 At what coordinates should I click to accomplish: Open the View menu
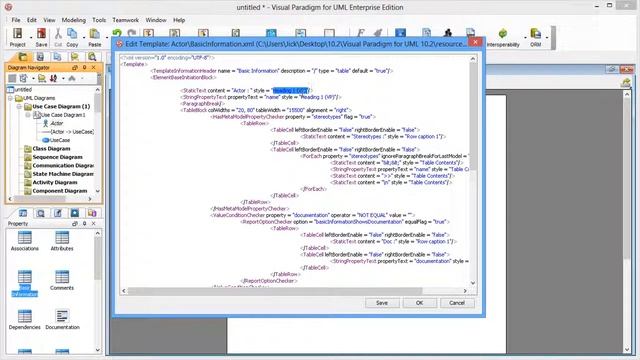tap(49, 20)
